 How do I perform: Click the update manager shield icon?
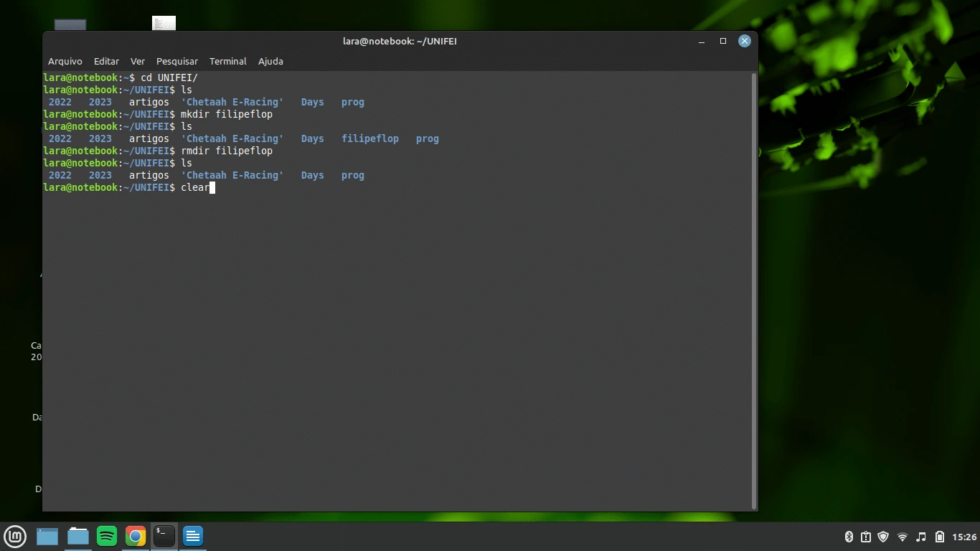tap(884, 537)
